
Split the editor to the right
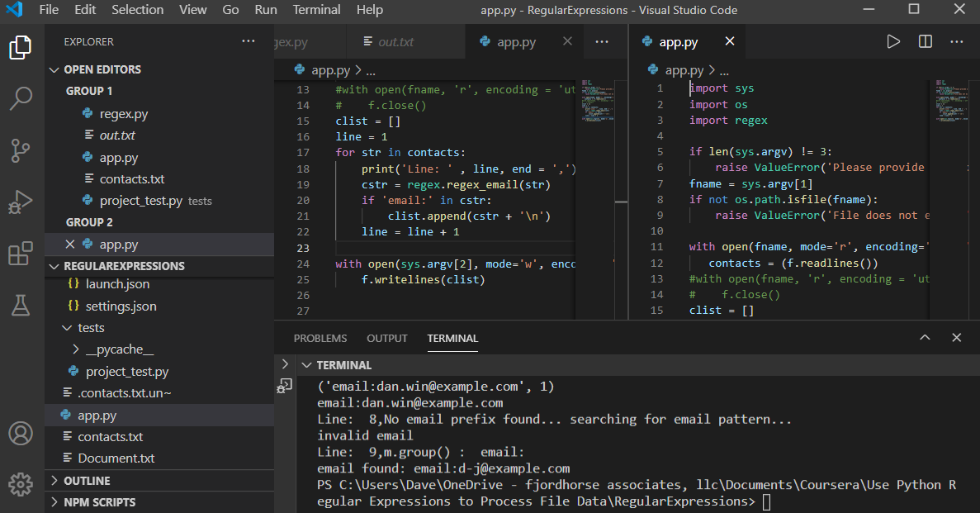pos(926,41)
